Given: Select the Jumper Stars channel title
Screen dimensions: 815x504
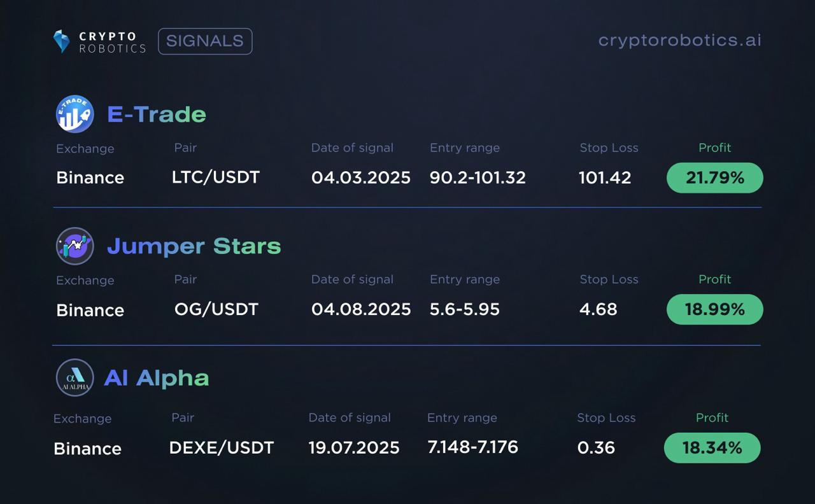Looking at the screenshot, I should [194, 246].
